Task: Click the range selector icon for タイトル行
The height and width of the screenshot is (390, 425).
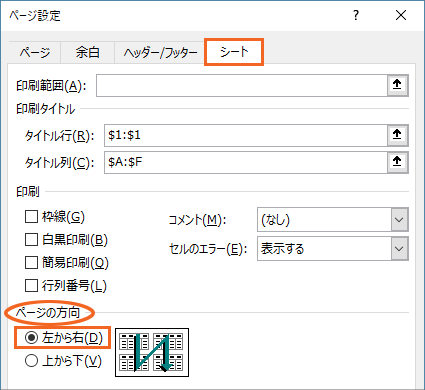Action: 397,135
